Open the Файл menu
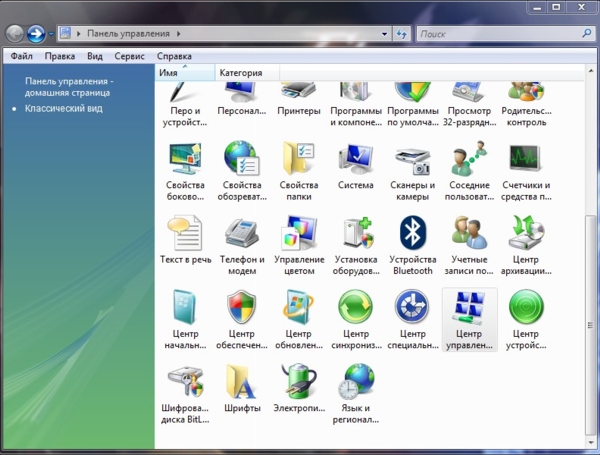This screenshot has width=600, height=455. pyautogui.click(x=21, y=56)
